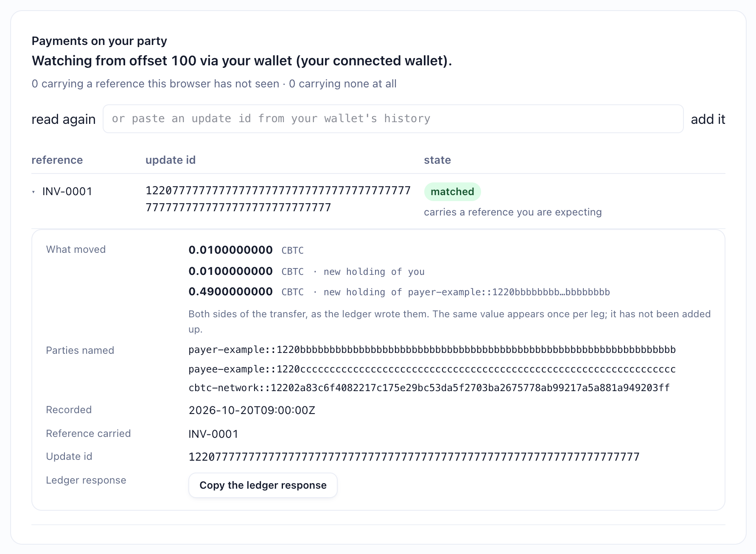The width and height of the screenshot is (756, 554).
Task: Copy the ledger response
Action: (x=263, y=485)
